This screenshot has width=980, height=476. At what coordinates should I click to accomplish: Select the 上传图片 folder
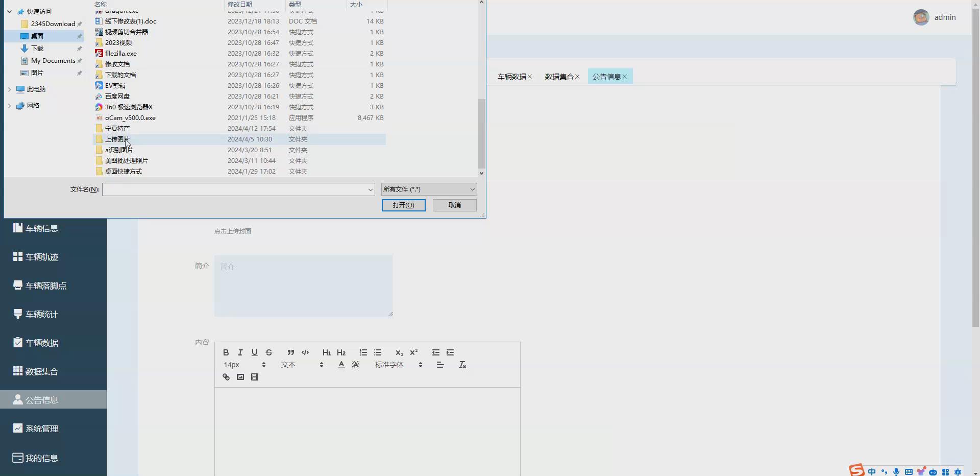coord(240,139)
